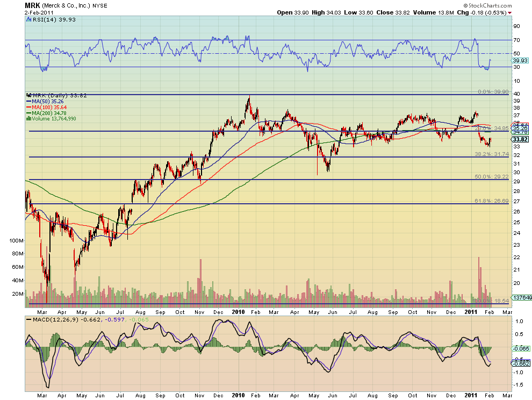Click the 'MA(50) 35.26' legend entry

[47, 102]
